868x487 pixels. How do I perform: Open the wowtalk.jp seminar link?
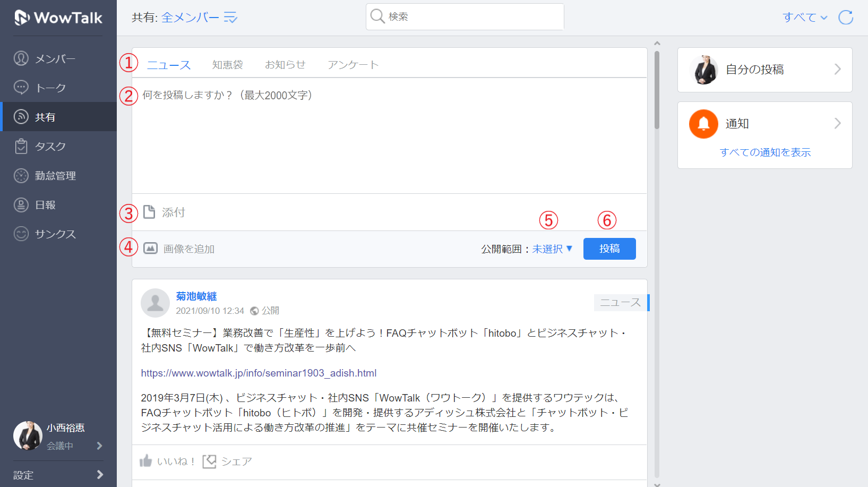point(259,373)
